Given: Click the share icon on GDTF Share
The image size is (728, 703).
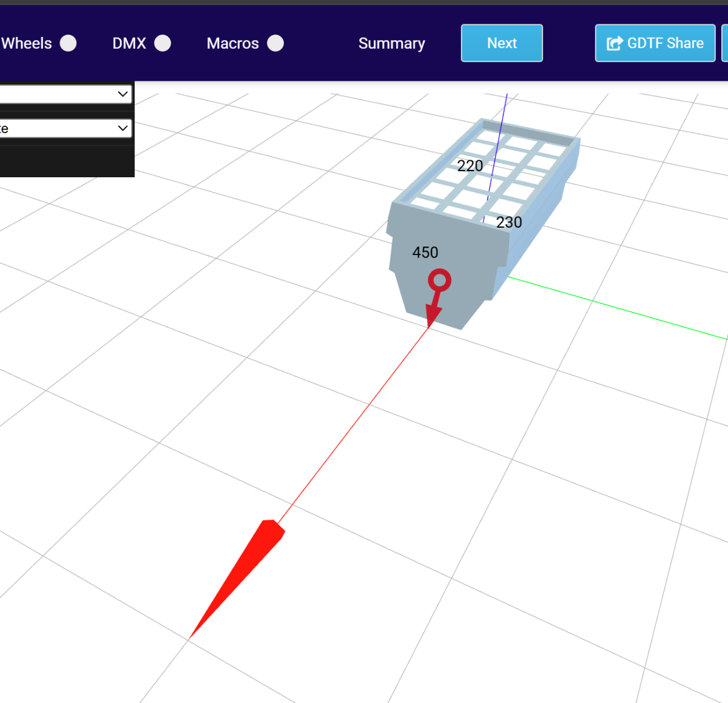Looking at the screenshot, I should point(615,43).
